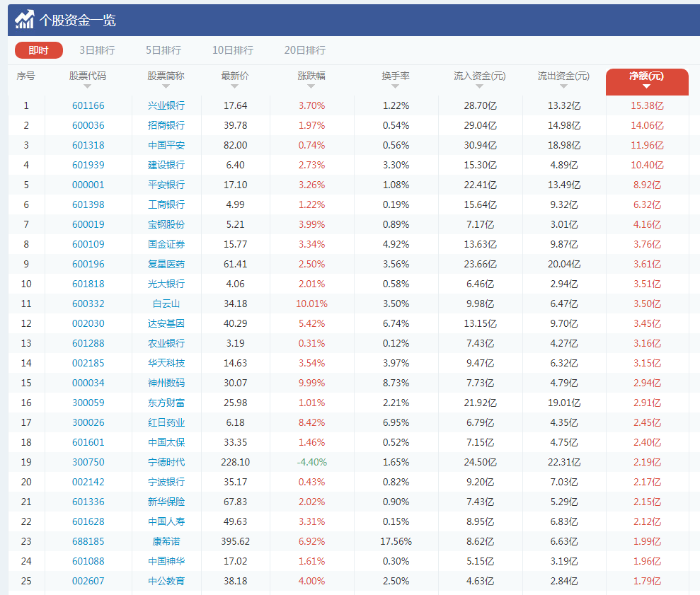This screenshot has height=595, width=700.
Task: Sort by 换手率 column arrow
Action: point(396,86)
